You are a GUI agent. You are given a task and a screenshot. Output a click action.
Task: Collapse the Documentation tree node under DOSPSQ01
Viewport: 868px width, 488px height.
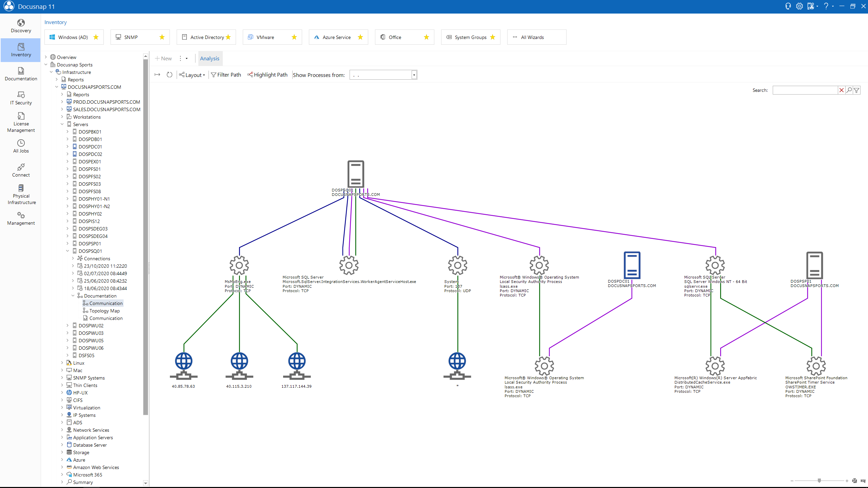coord(73,296)
